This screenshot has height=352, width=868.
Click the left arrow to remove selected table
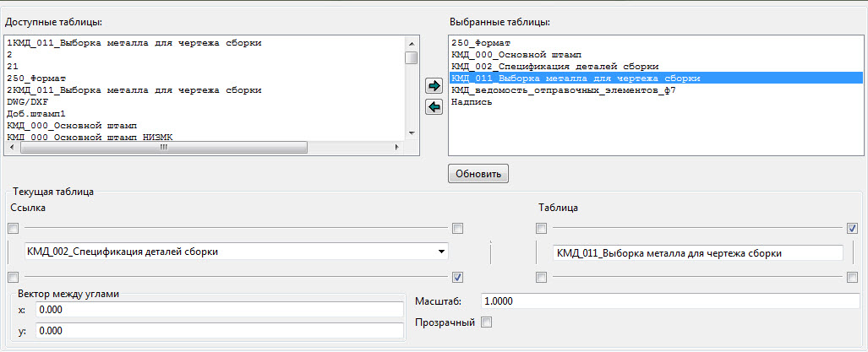tap(434, 107)
